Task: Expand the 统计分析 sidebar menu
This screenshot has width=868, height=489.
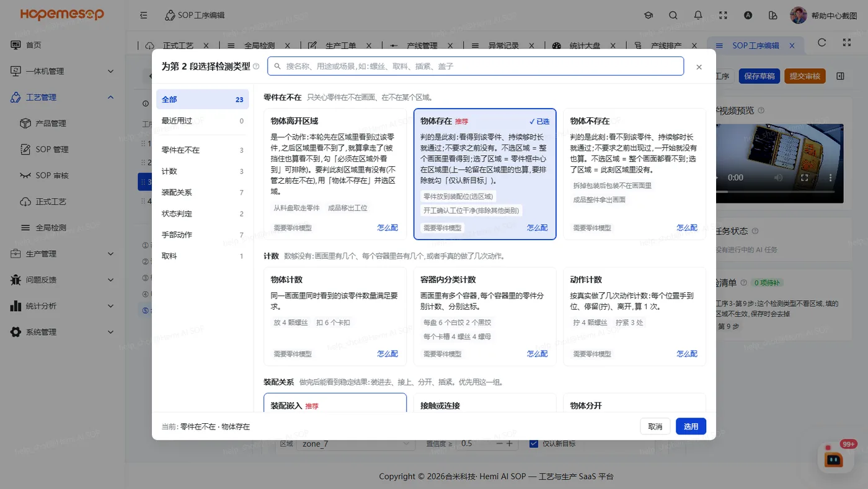Action: (63, 306)
